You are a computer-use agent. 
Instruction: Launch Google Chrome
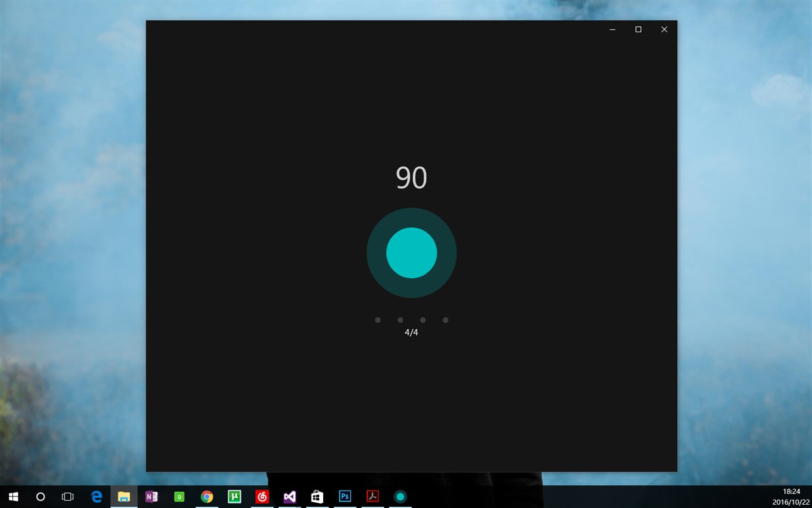(x=206, y=496)
